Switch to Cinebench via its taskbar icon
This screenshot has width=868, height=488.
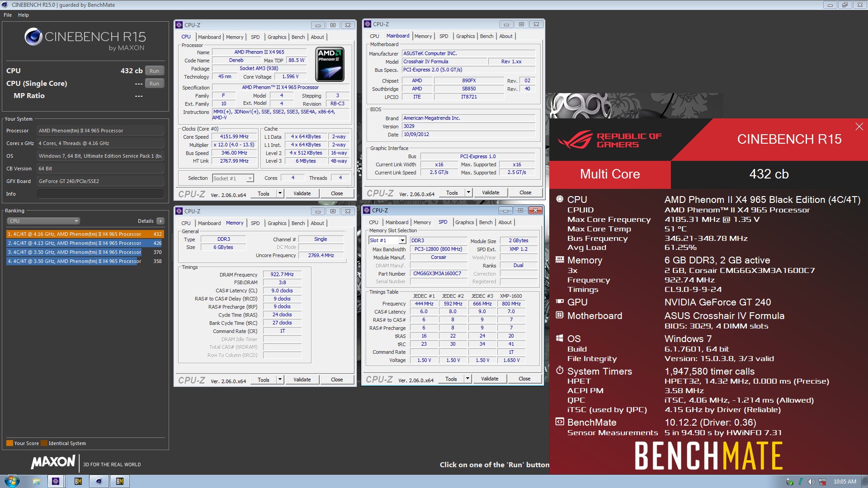(x=99, y=481)
